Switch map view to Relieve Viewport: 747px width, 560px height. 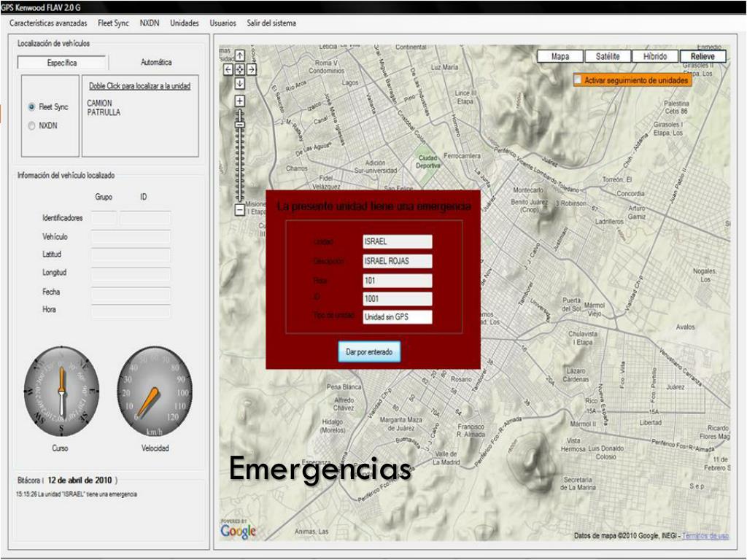click(703, 56)
